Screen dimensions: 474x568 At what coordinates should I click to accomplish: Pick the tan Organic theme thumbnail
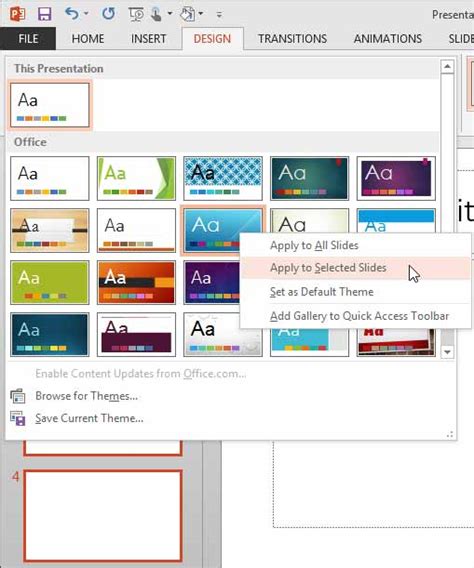point(50,230)
